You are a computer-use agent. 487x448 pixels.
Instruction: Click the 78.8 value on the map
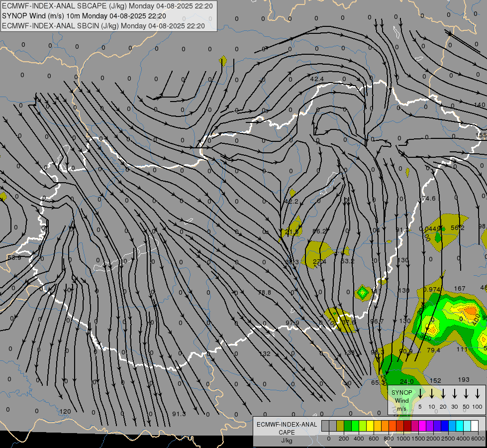(264, 293)
